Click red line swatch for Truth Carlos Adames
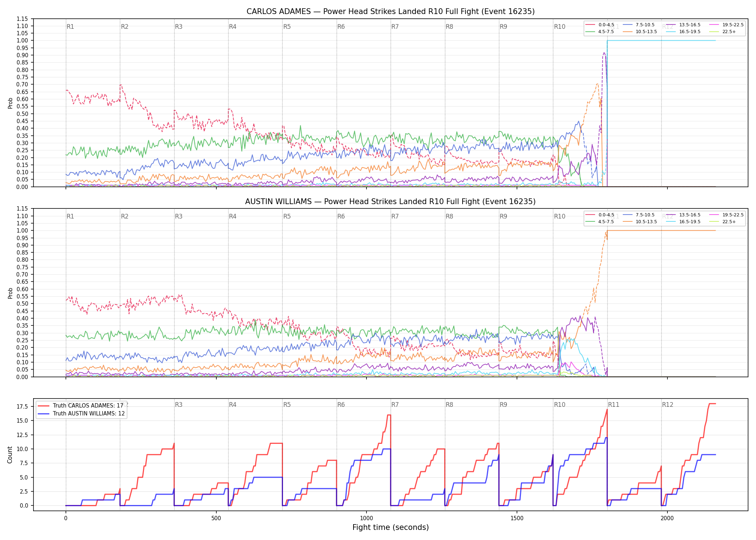The height and width of the screenshot is (540, 756). tap(44, 406)
